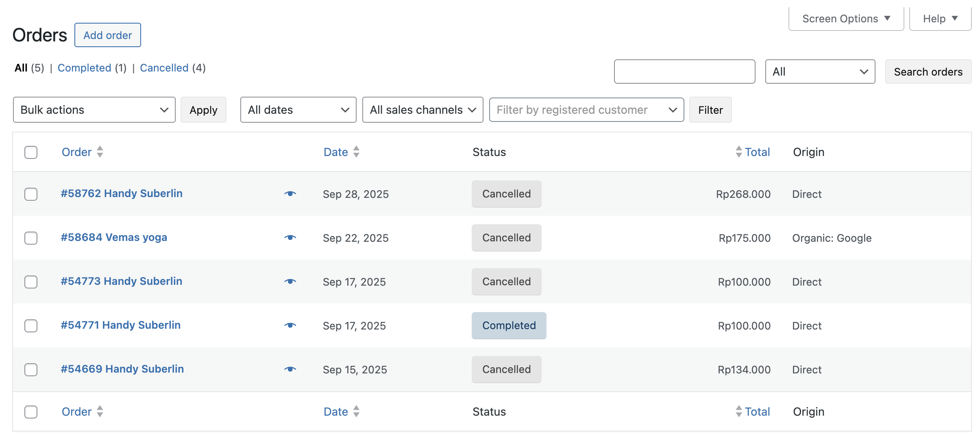Expand the Screen Options panel

846,19
